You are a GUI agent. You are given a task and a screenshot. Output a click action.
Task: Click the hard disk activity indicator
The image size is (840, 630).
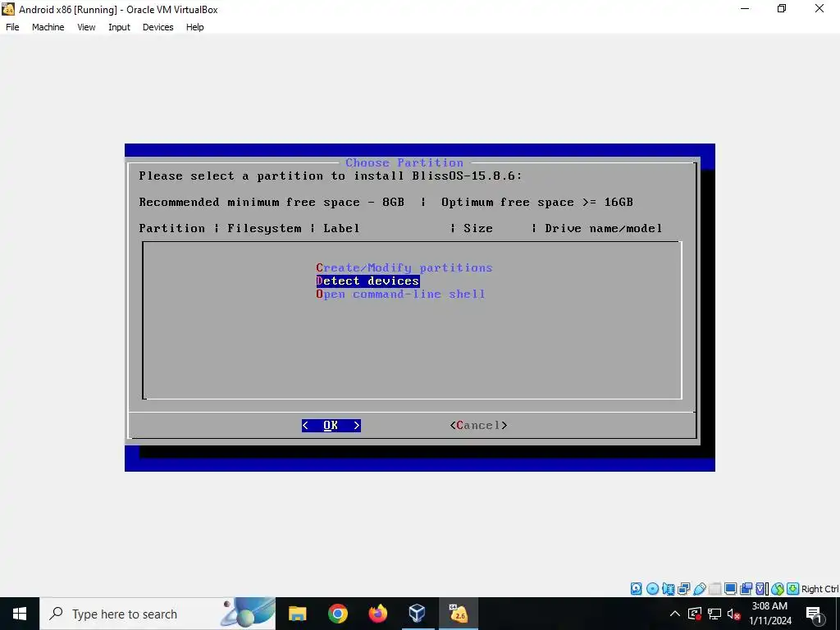point(636,589)
